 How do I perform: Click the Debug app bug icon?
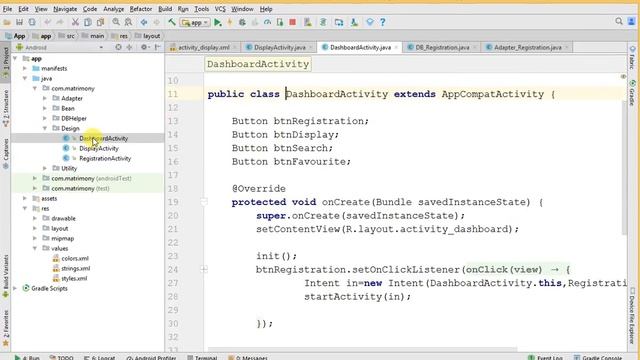click(x=242, y=22)
